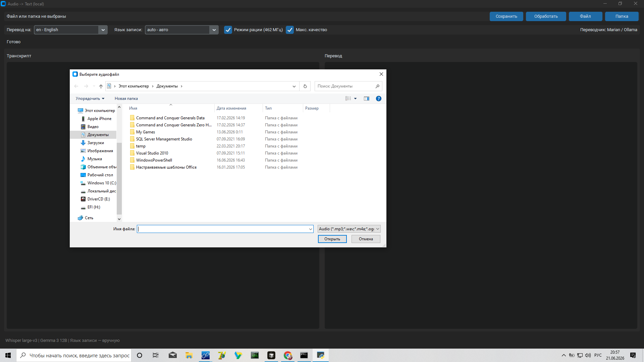Click the search magnifier icon in dialog

(x=377, y=86)
